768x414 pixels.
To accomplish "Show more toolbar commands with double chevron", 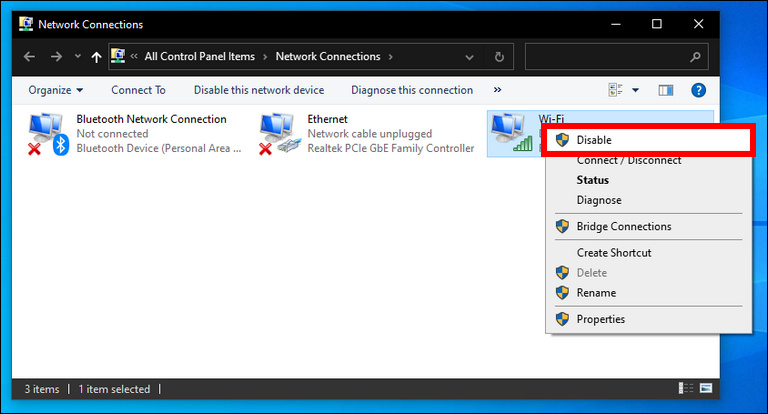I will 498,90.
